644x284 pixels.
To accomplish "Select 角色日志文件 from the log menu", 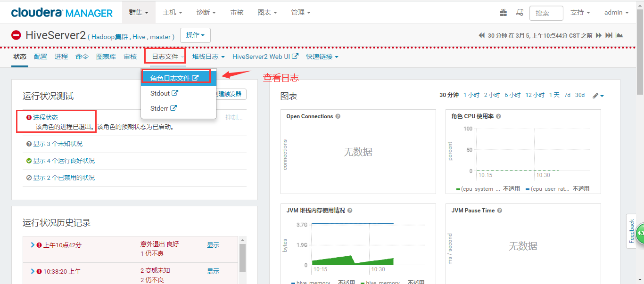I will [x=179, y=78].
